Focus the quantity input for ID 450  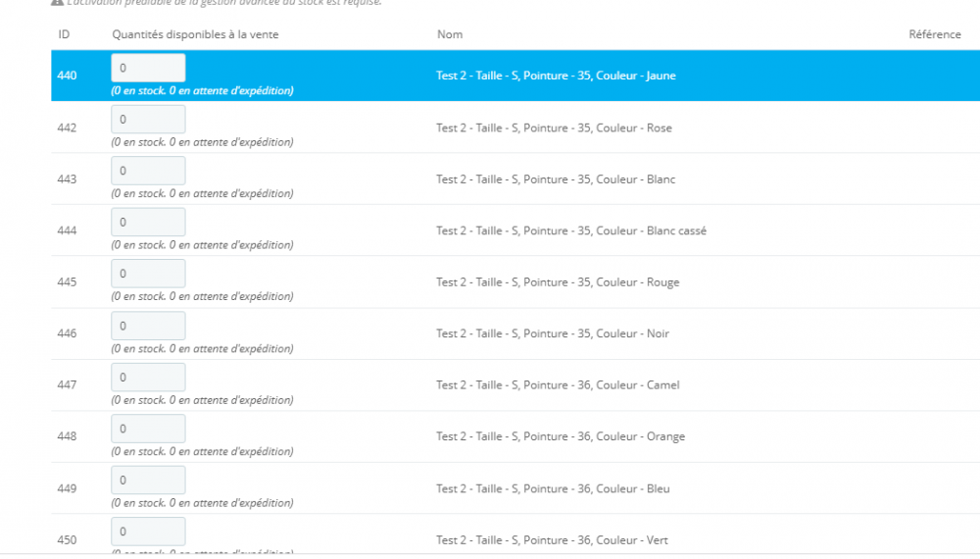pyautogui.click(x=148, y=532)
